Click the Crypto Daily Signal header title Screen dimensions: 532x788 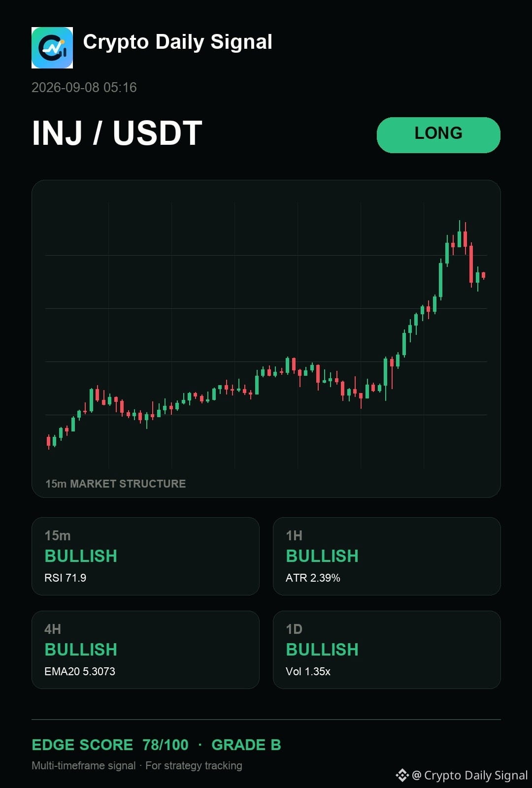(x=177, y=42)
